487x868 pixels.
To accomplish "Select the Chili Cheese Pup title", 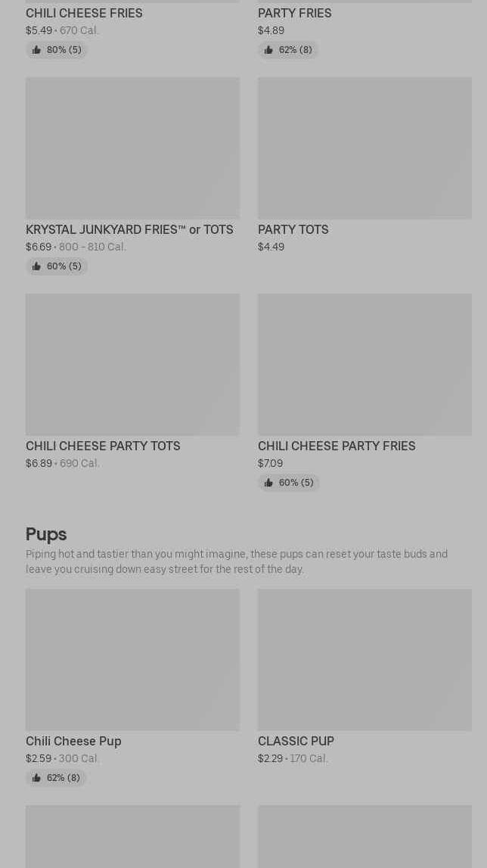I will [73, 741].
